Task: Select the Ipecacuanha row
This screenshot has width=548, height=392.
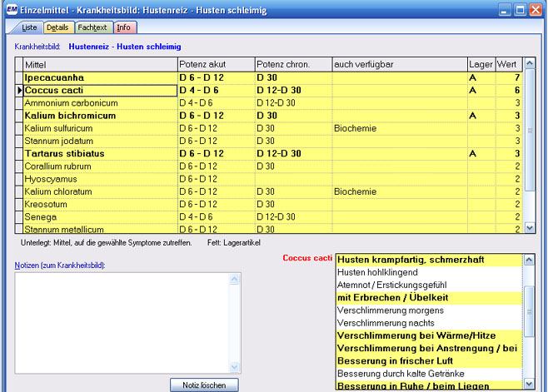Action: (x=100, y=77)
